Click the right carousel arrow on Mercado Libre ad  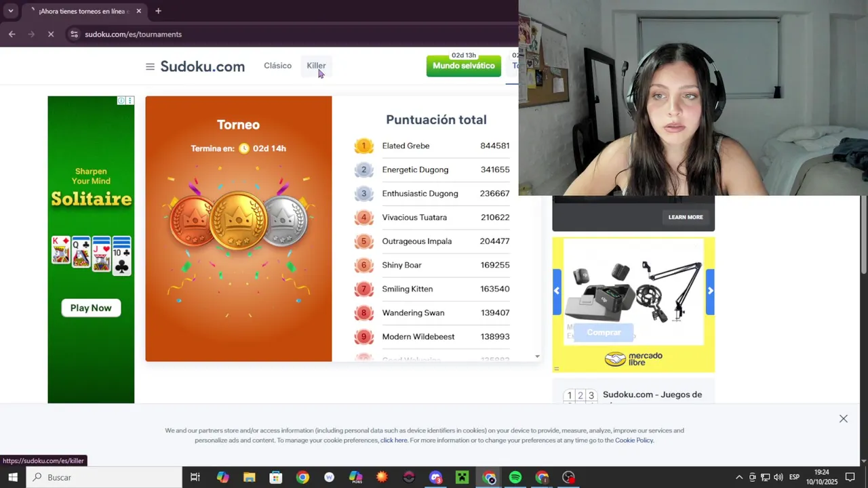point(710,291)
